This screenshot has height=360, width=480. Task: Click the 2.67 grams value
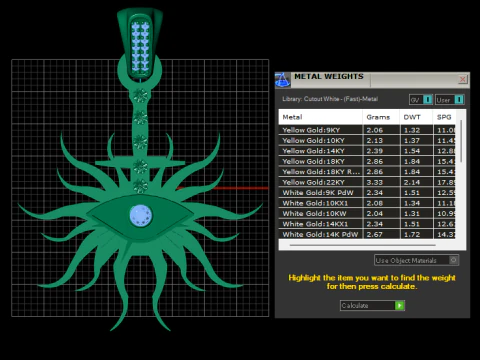(375, 234)
